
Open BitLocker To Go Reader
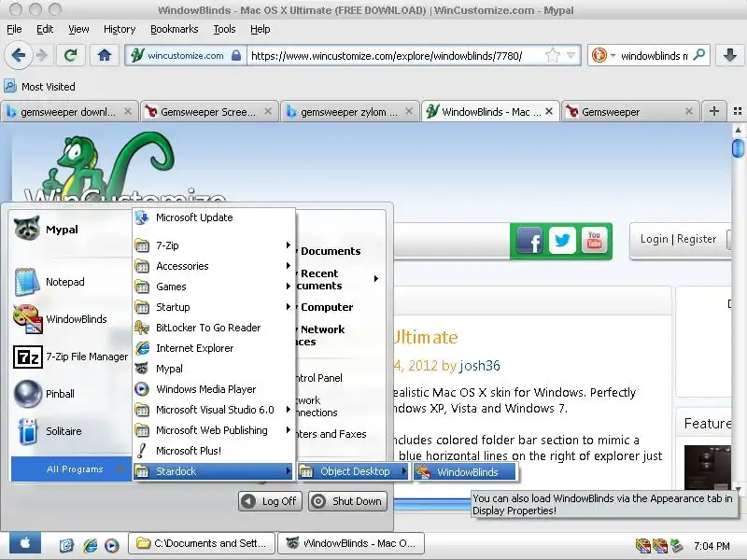click(214, 328)
